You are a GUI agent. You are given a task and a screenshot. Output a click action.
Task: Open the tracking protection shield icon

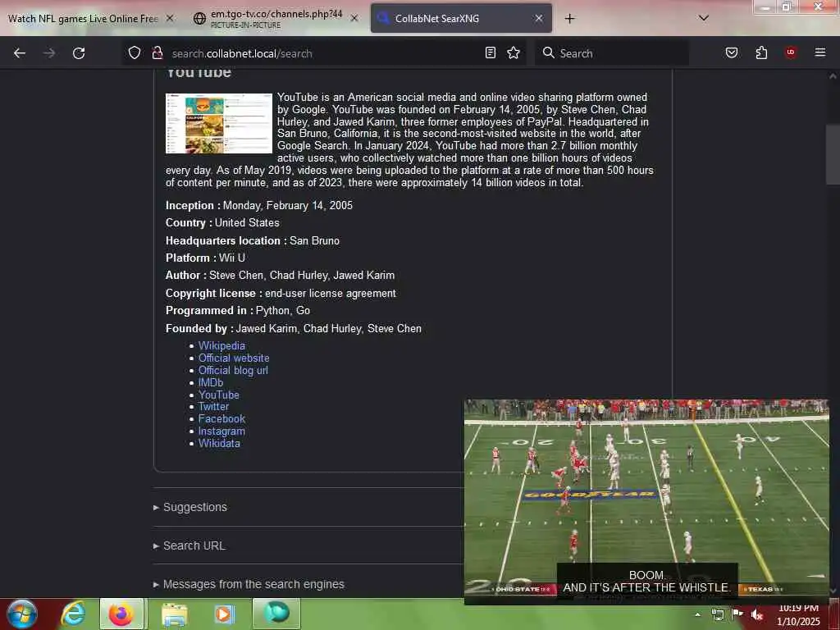coord(135,52)
